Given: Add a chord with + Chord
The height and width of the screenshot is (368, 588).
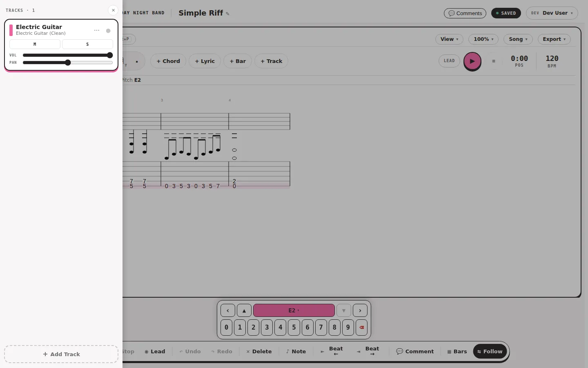Looking at the screenshot, I should pos(168,61).
